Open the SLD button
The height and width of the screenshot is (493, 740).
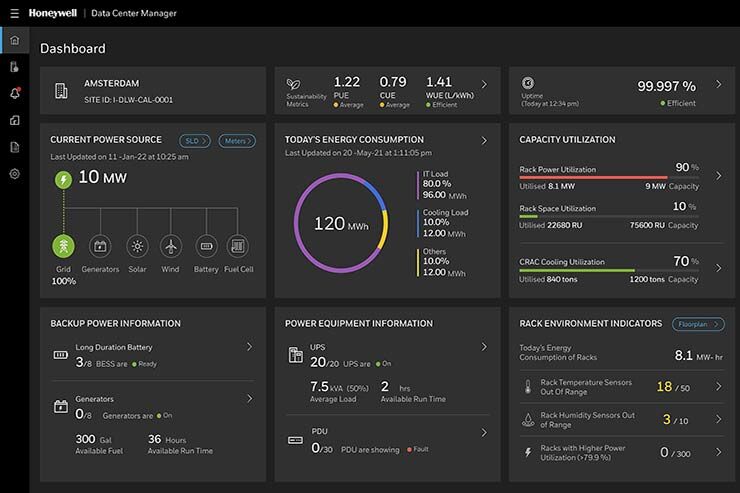[196, 141]
